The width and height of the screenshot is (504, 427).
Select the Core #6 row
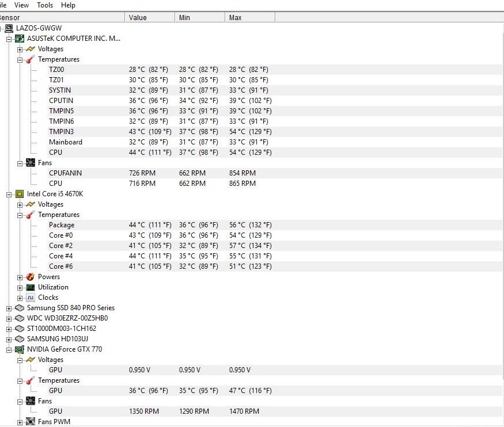(x=275, y=266)
